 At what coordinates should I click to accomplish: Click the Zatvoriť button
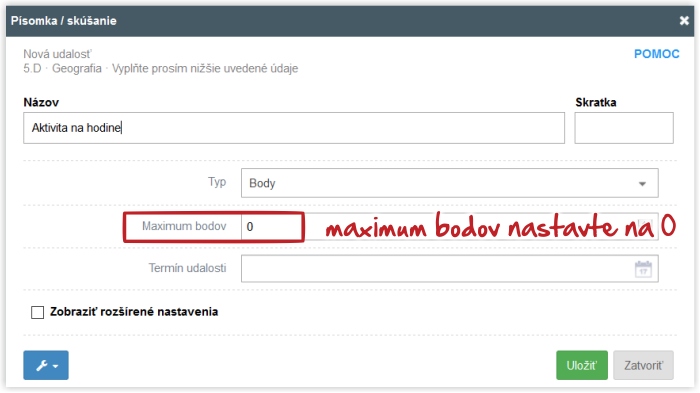coord(643,365)
